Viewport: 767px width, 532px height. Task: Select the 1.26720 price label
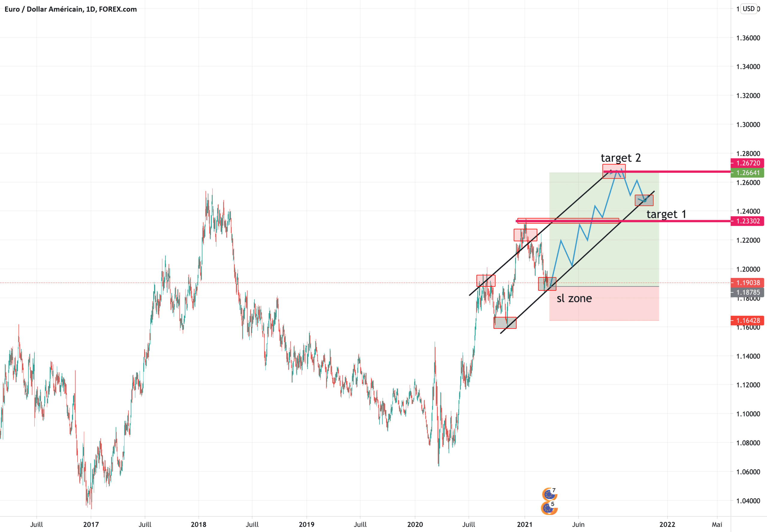(747, 163)
